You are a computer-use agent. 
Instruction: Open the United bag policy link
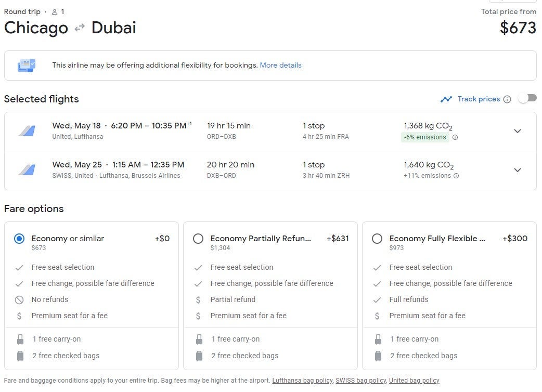(414, 381)
